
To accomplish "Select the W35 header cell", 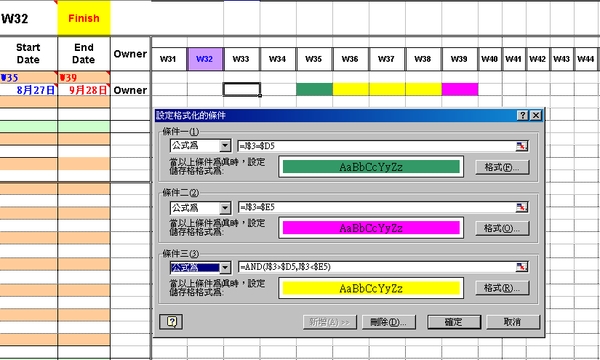I will 314,59.
